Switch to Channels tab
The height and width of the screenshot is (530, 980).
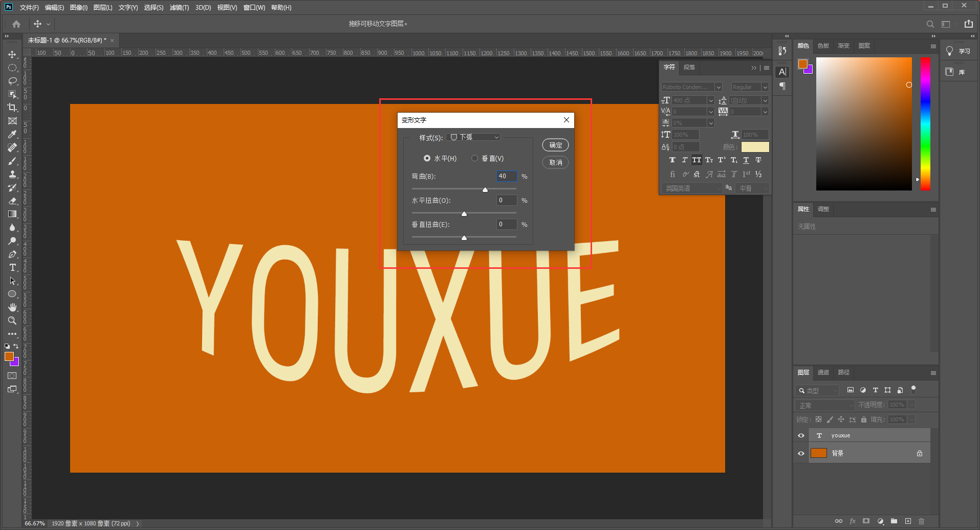click(823, 373)
